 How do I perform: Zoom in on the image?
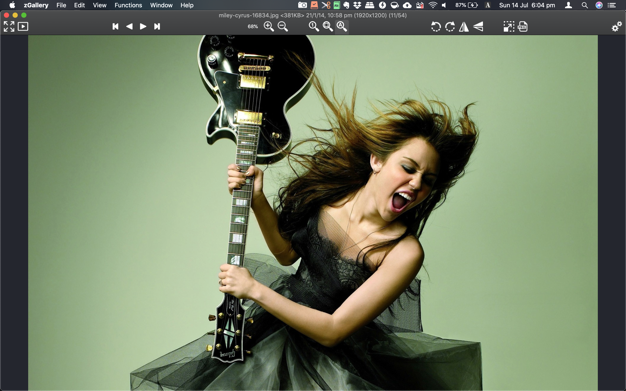click(x=269, y=26)
